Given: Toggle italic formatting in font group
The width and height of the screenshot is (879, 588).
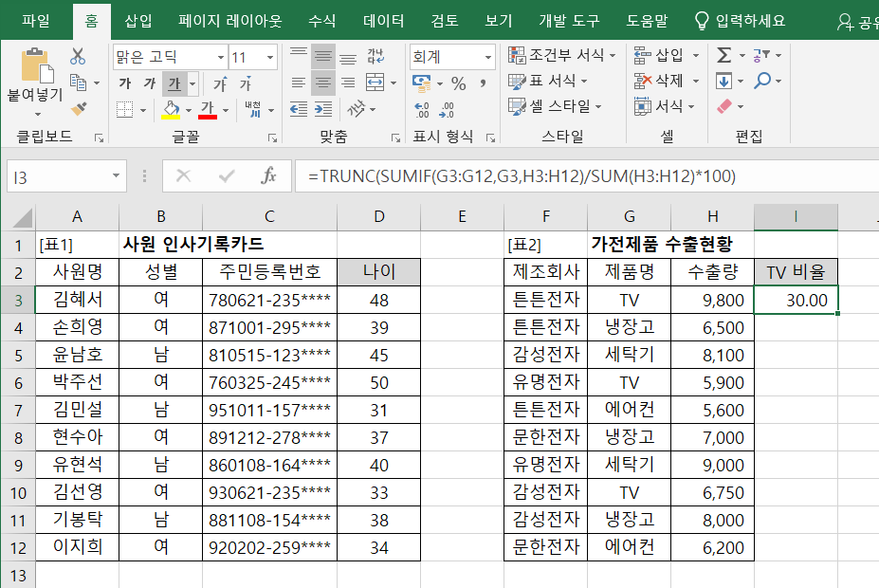Looking at the screenshot, I should point(149,83).
